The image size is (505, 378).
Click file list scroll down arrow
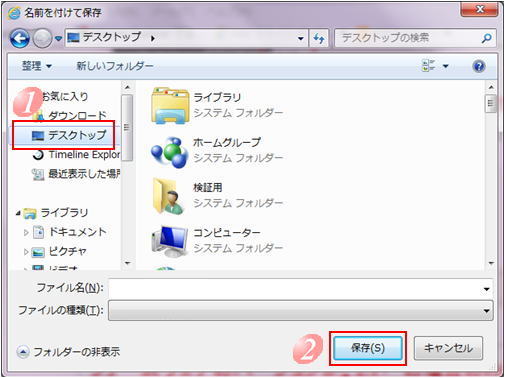tap(491, 263)
